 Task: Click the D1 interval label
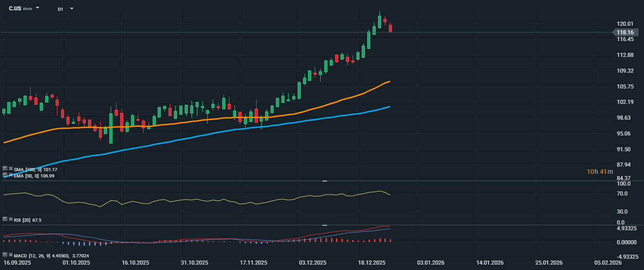[x=61, y=9]
